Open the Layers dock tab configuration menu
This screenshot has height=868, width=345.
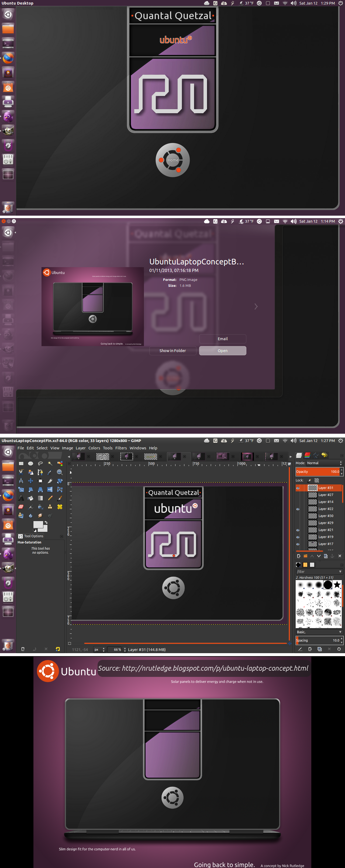(342, 456)
